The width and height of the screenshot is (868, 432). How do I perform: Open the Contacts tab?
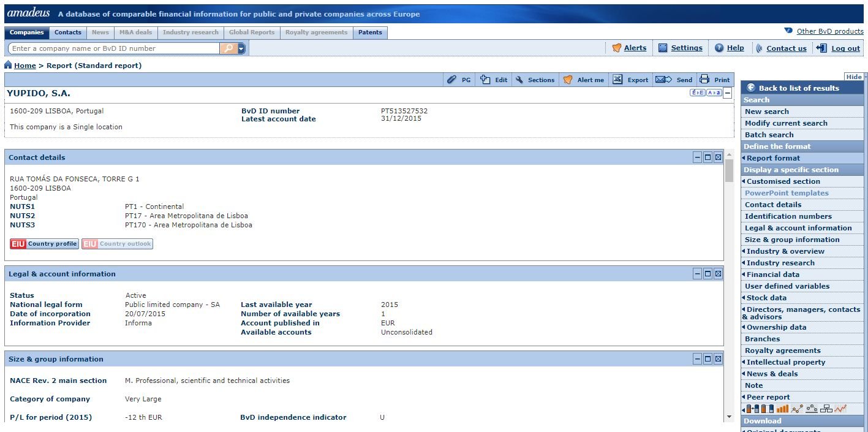click(68, 32)
